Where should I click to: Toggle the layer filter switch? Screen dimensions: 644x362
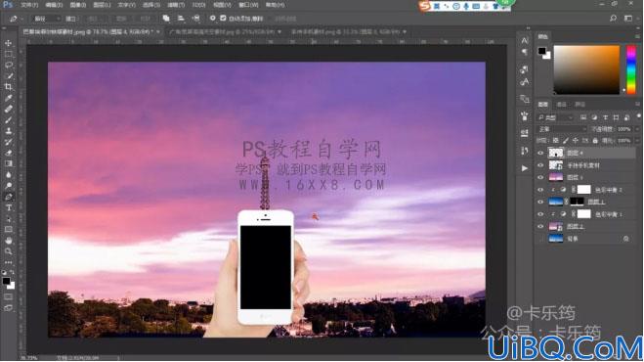pyautogui.click(x=638, y=116)
